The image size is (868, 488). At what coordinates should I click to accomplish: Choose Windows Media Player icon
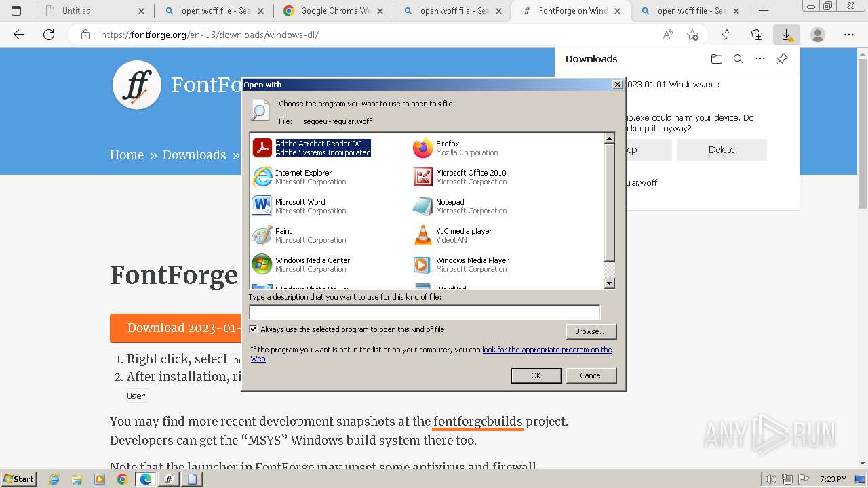[422, 264]
